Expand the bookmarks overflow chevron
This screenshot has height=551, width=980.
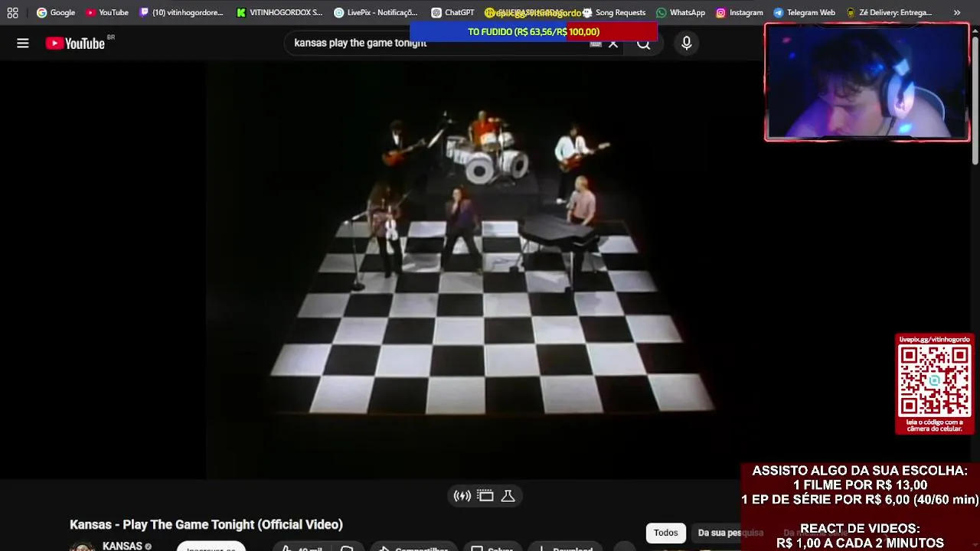tap(957, 12)
